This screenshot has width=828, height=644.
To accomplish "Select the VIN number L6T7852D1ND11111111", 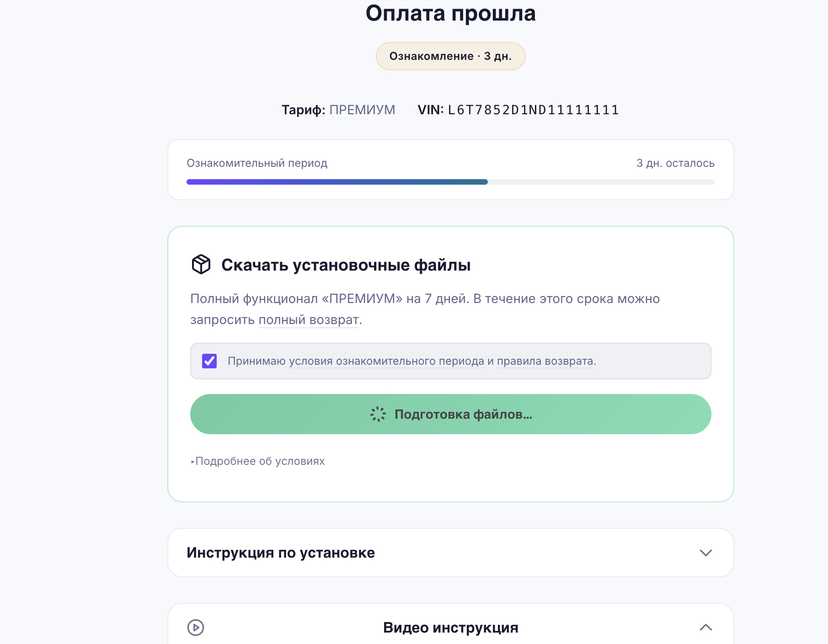I will [532, 109].
